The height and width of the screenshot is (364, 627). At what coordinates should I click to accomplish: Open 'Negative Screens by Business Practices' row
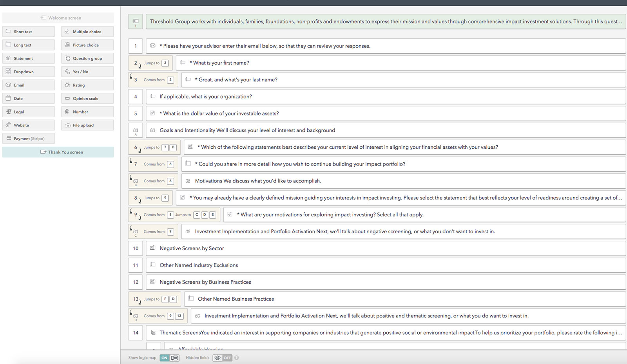[386, 282]
